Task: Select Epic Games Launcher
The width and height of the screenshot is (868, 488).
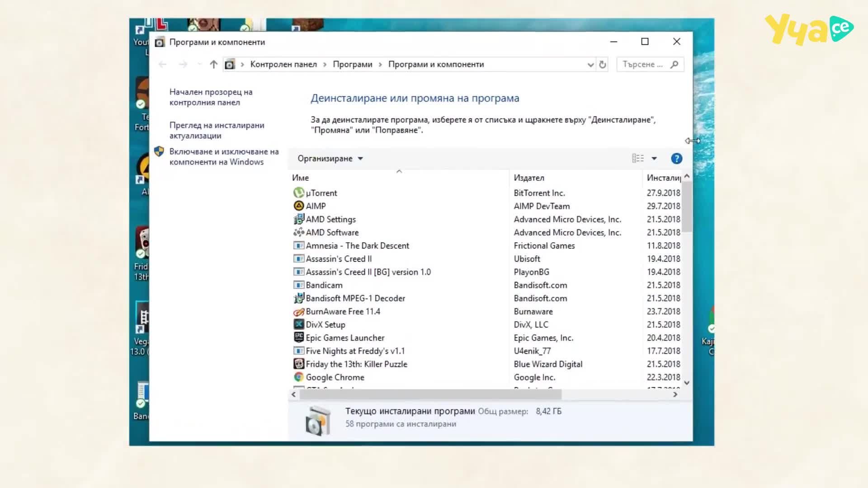Action: [345, 338]
